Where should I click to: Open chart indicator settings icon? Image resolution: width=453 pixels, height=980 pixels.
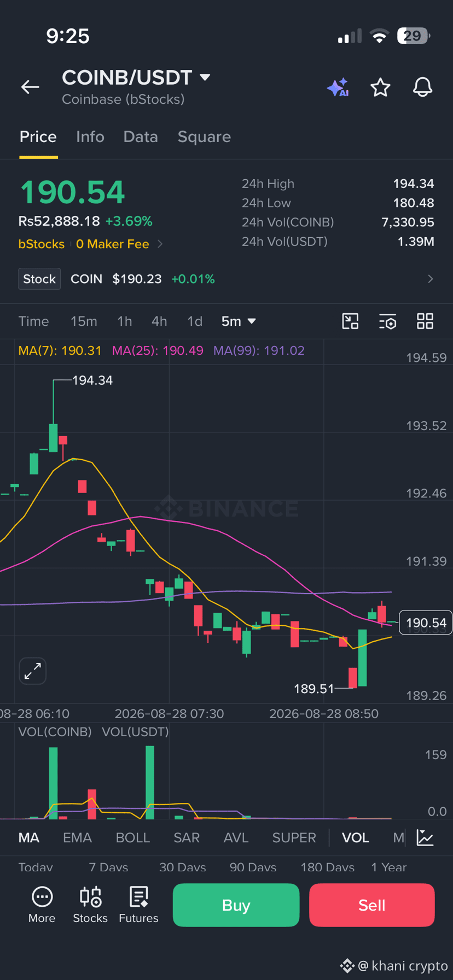[388, 321]
